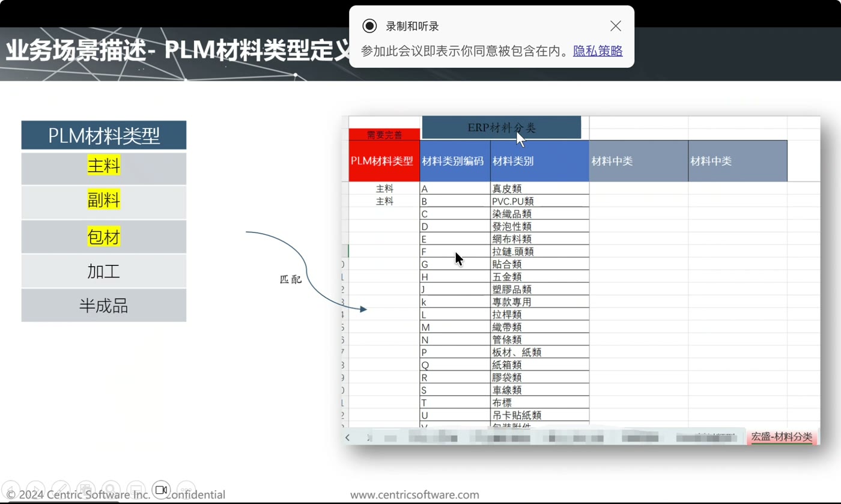
Task: Select the highlighted 副料 box
Action: 104,202
